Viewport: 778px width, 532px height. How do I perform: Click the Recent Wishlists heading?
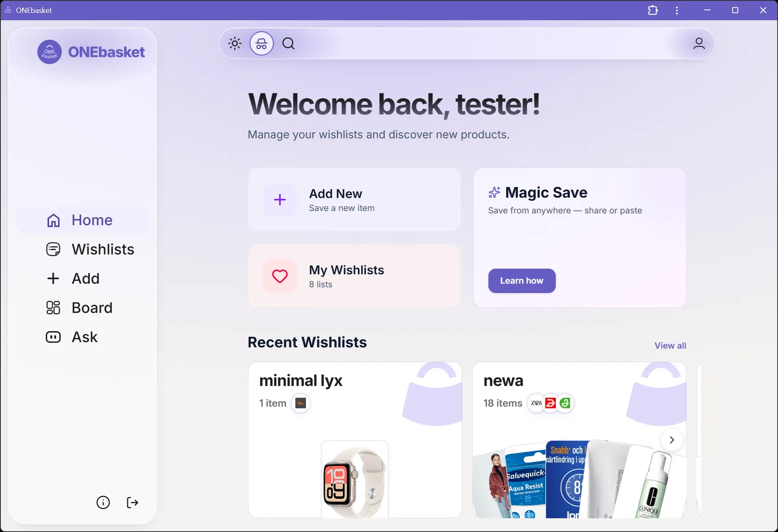pos(307,342)
